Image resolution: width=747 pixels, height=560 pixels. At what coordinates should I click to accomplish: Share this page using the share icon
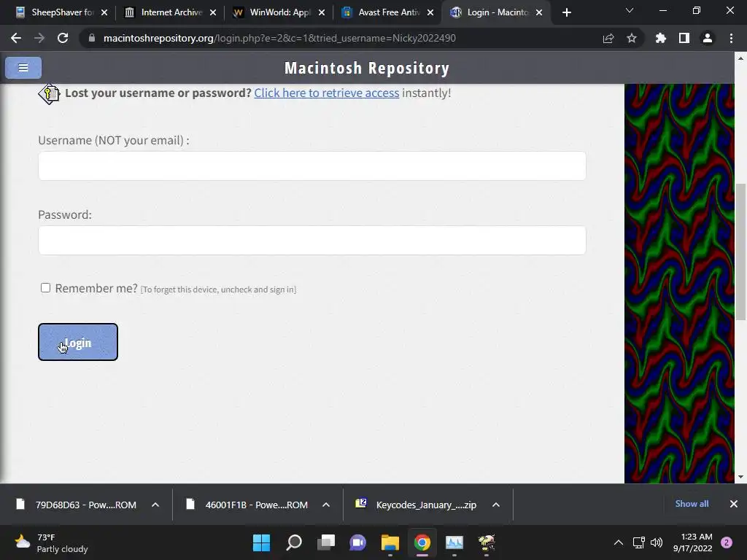pyautogui.click(x=608, y=38)
